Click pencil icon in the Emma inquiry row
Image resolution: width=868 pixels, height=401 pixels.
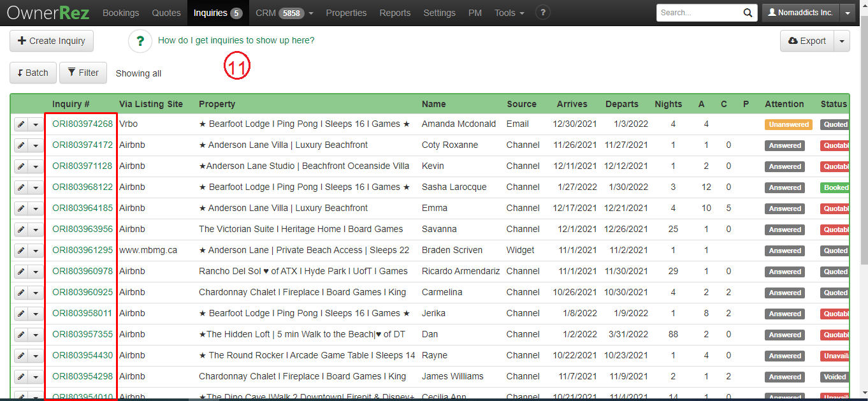(21, 208)
